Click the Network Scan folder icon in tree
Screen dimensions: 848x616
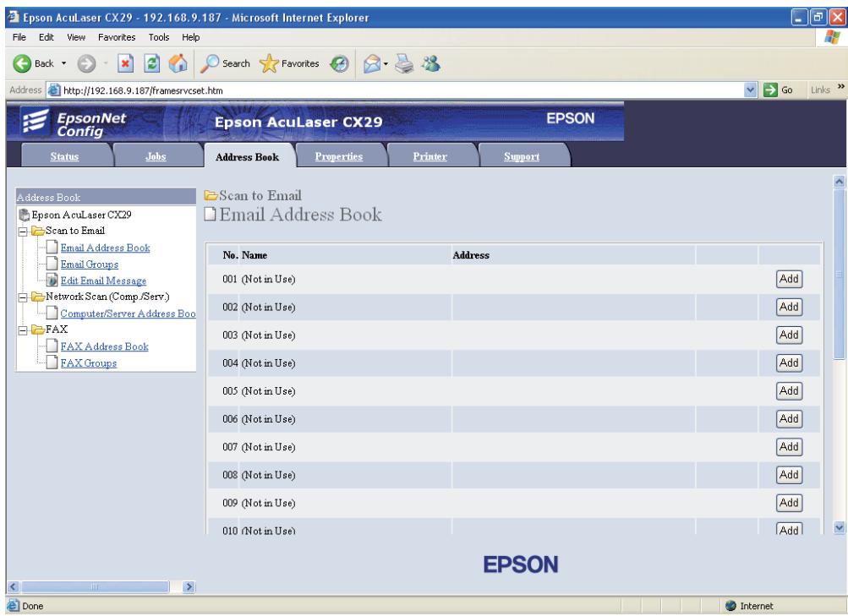(38, 297)
